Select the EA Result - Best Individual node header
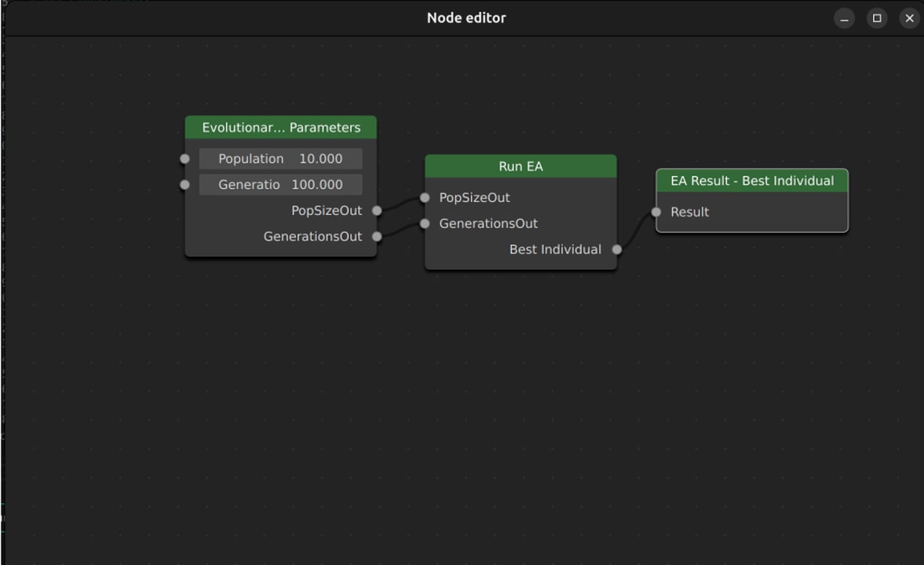 point(751,180)
